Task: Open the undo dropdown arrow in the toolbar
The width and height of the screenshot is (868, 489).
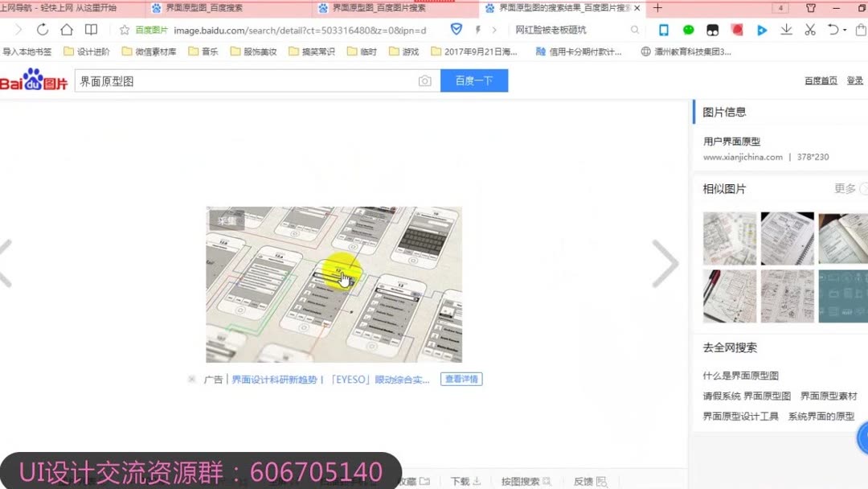Action: tap(844, 29)
